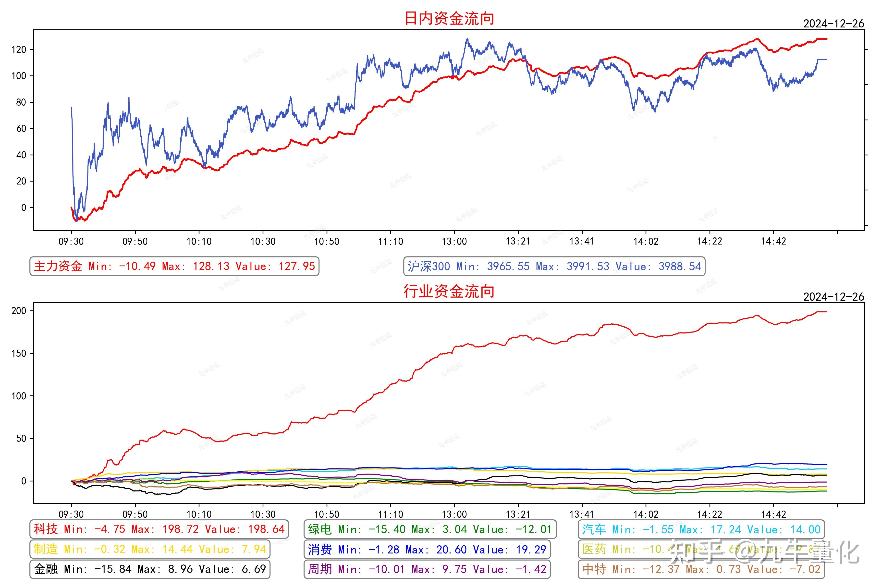Click the 沪深300 Min 3965.55 legend box
Image resolution: width=882 pixels, height=588 pixels.
point(554,266)
